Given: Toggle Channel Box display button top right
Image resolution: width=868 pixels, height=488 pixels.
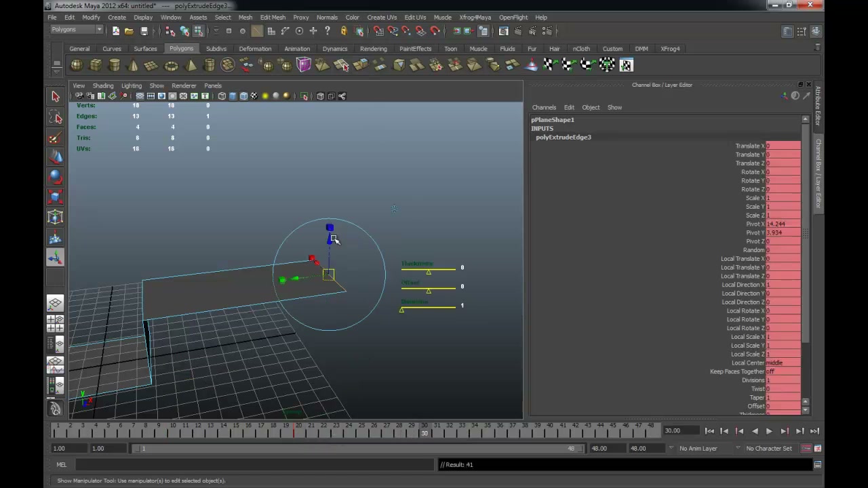Looking at the screenshot, I should [x=816, y=31].
